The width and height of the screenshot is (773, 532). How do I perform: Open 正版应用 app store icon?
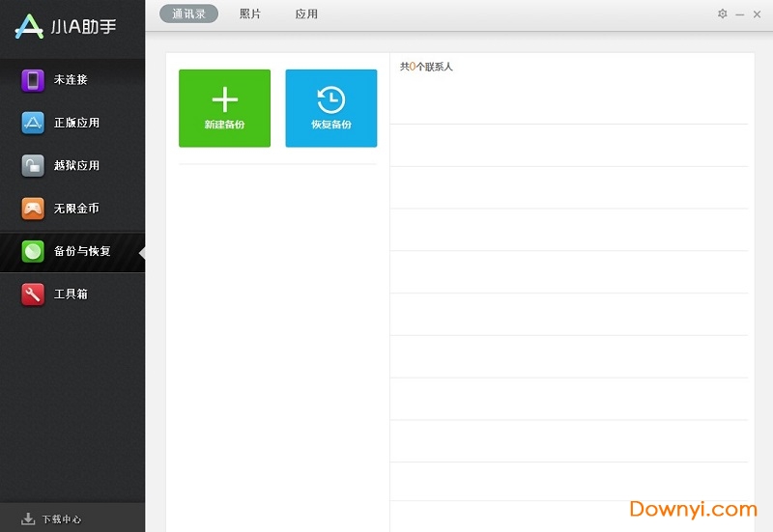(x=33, y=124)
